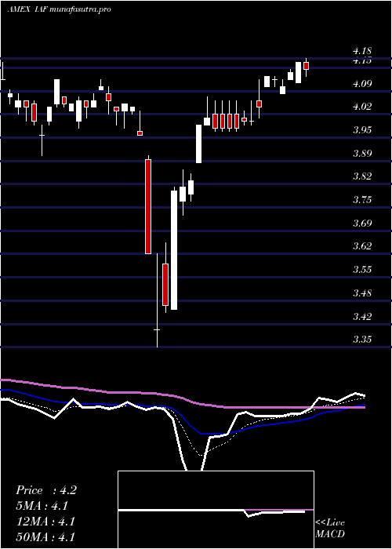The image size is (392, 549).
Task: Select the 4.09 price axis label
Action: click(x=362, y=84)
